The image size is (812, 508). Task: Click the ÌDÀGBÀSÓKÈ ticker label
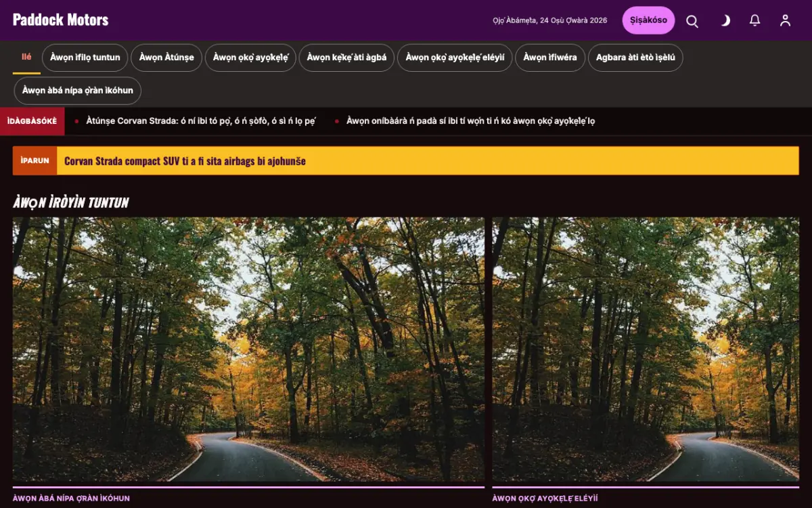(x=32, y=121)
